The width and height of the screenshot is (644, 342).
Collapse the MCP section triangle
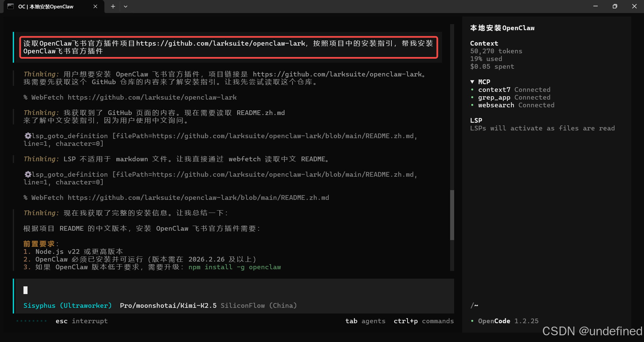[x=472, y=82]
